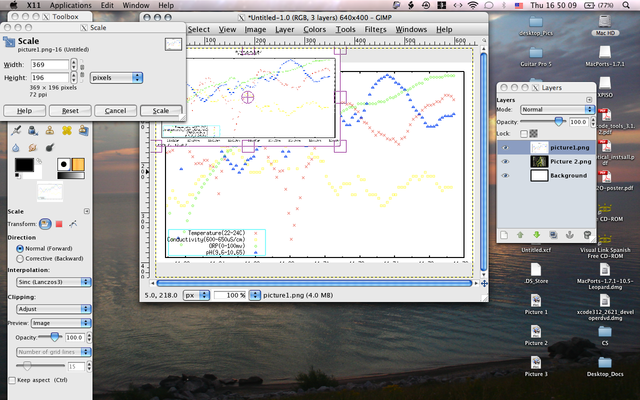Select the Dodge/Burn tool
640x400 pixels.
click(50, 147)
